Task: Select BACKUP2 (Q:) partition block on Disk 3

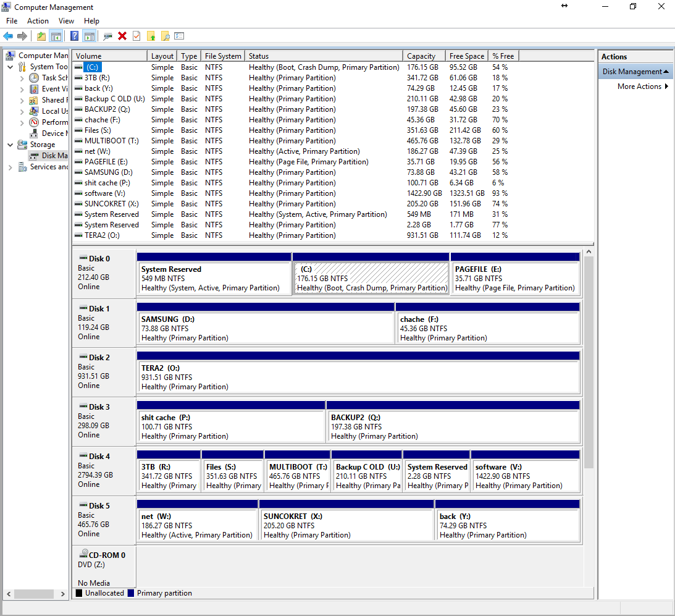Action: point(453,422)
